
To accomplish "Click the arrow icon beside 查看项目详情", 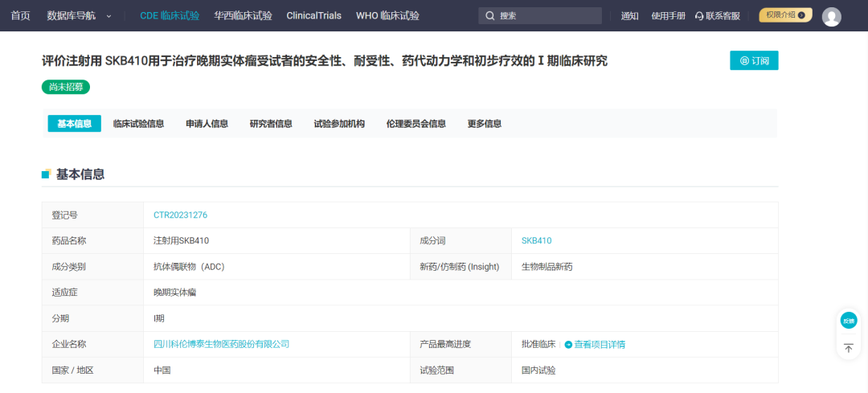I will pos(568,344).
